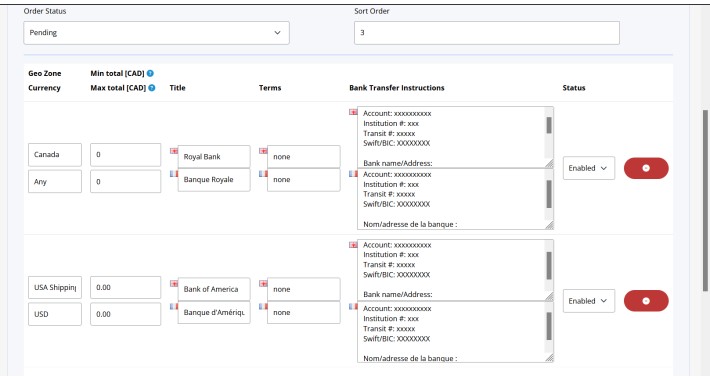The height and width of the screenshot is (380, 710).
Task: Click English terms field in Royal Bank row
Action: click(303, 157)
